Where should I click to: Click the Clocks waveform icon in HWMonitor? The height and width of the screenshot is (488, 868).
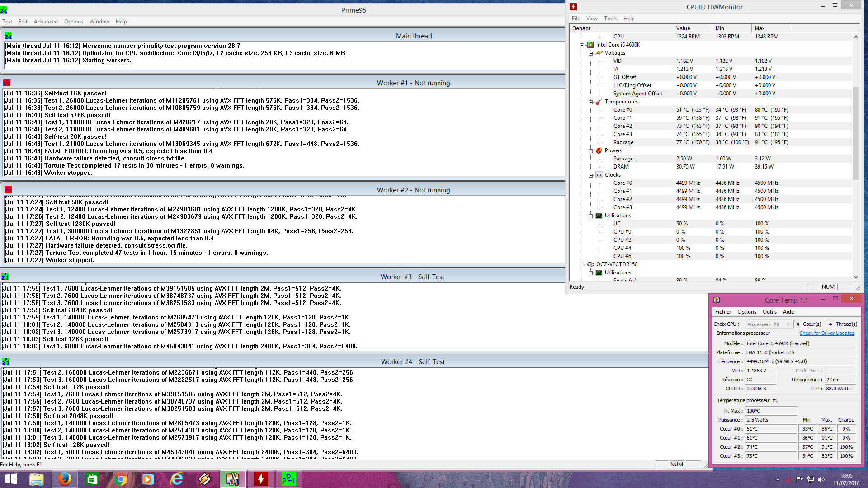599,175
